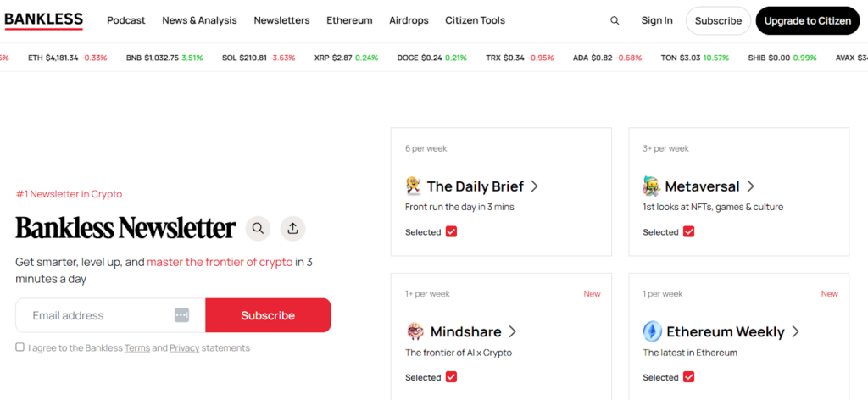Click share icon beside Bankless Newsletter title

(x=292, y=228)
